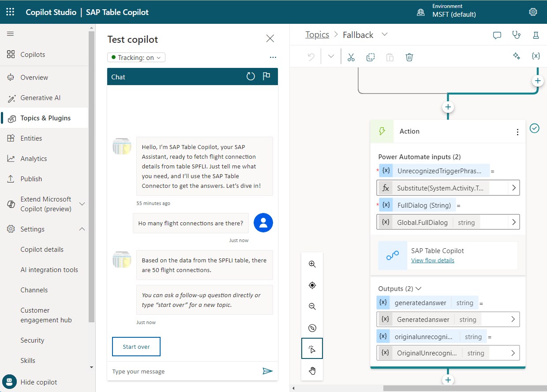Expand Substitute formula field arrow
The height and width of the screenshot is (392, 547).
[x=514, y=188]
